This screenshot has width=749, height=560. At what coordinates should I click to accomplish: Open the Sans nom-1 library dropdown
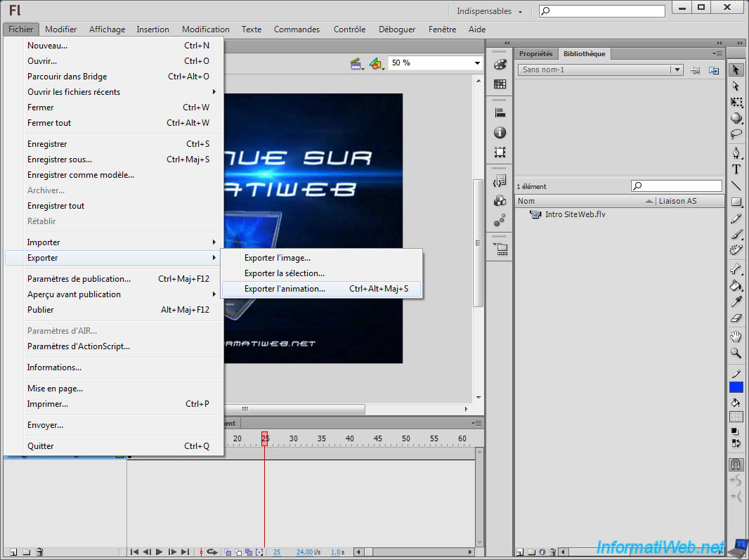pos(677,70)
